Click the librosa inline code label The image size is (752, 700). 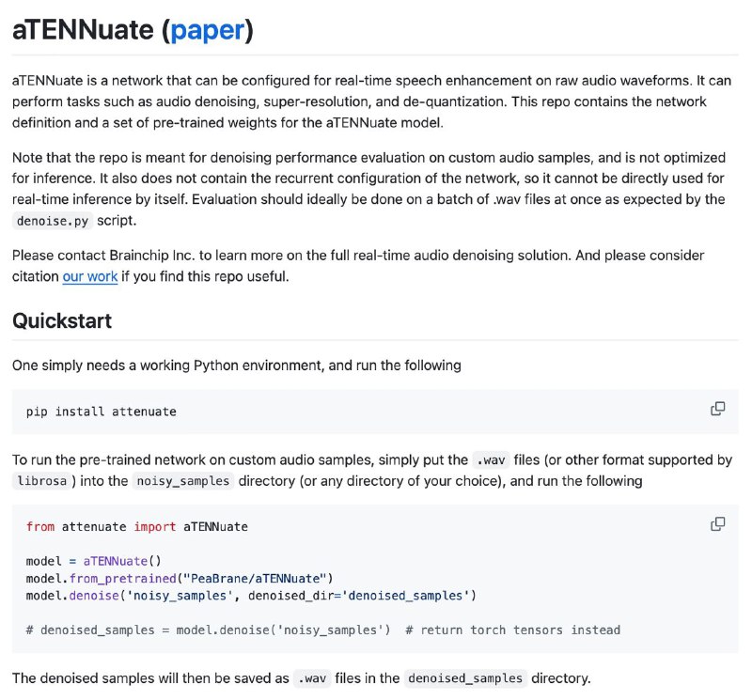(x=41, y=481)
